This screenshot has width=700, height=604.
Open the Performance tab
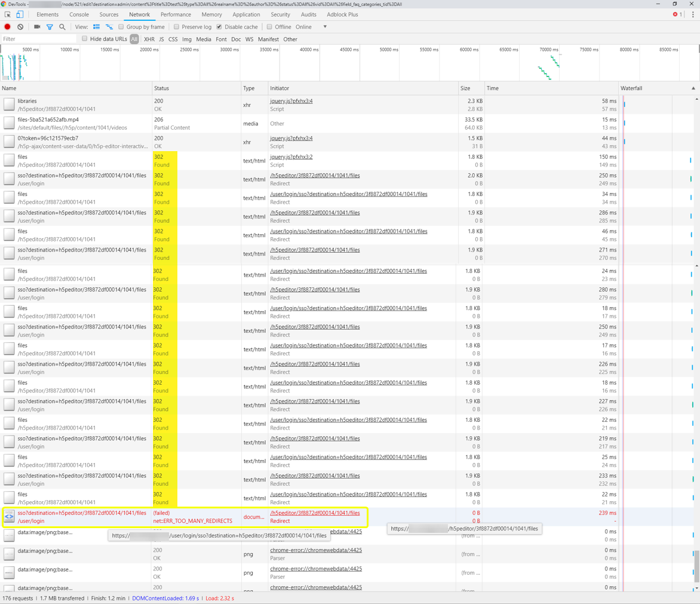click(x=176, y=15)
